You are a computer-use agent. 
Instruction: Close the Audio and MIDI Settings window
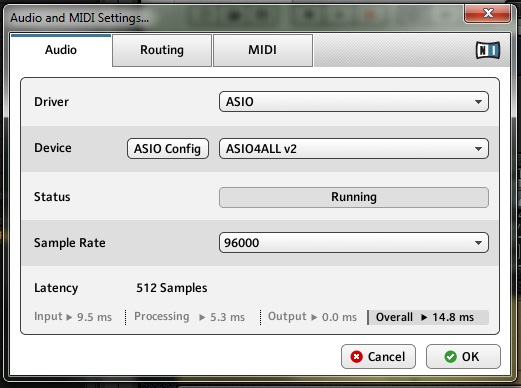(x=487, y=13)
